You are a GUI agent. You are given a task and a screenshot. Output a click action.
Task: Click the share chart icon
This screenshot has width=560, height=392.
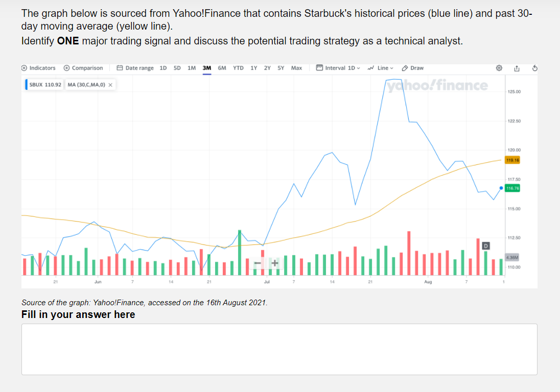[x=517, y=68]
